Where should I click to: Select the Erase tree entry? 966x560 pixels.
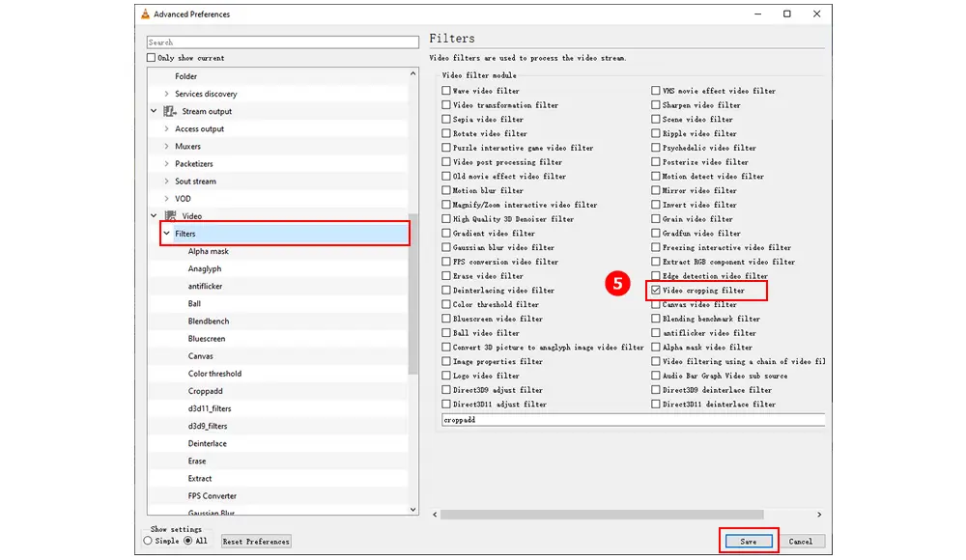coord(196,461)
